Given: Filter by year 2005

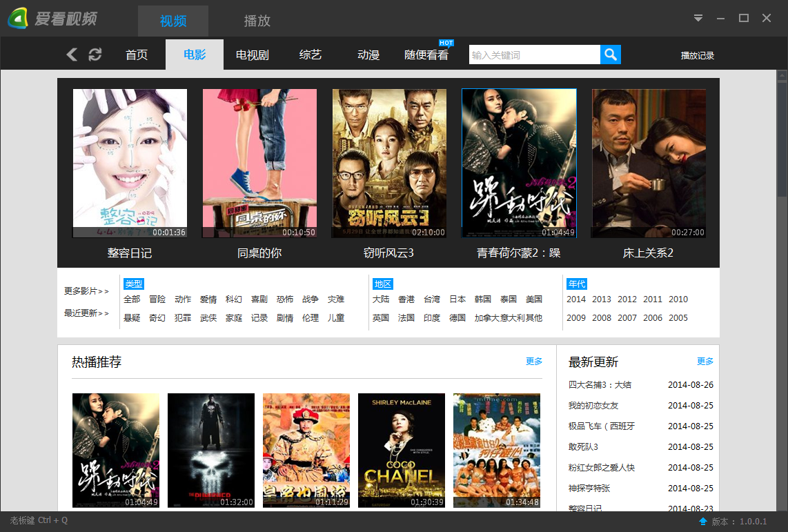Looking at the screenshot, I should 678,317.
